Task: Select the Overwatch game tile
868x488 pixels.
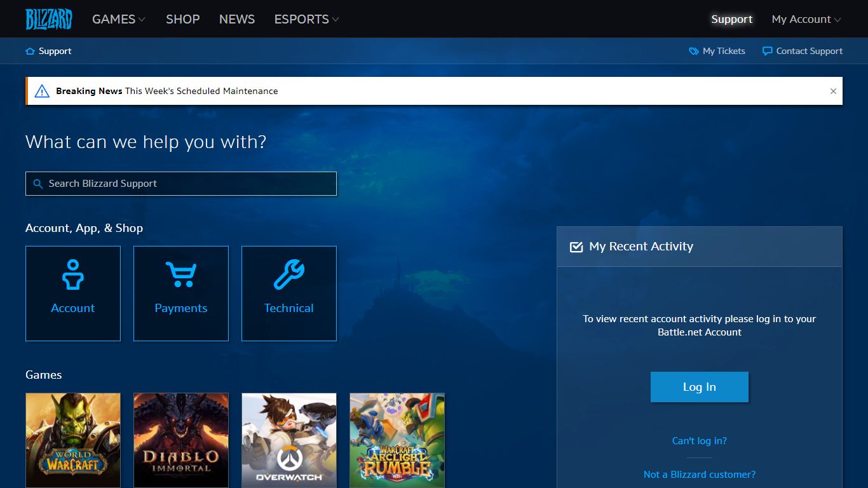Action: pyautogui.click(x=289, y=440)
